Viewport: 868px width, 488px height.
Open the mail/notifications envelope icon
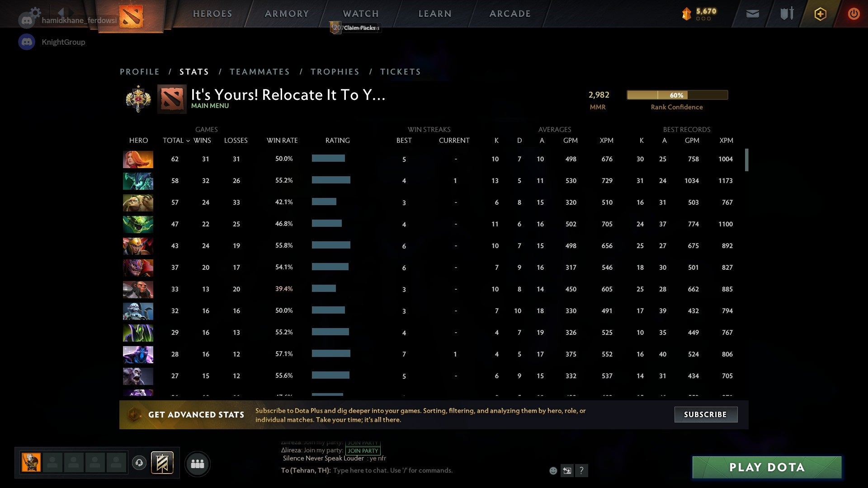click(752, 14)
